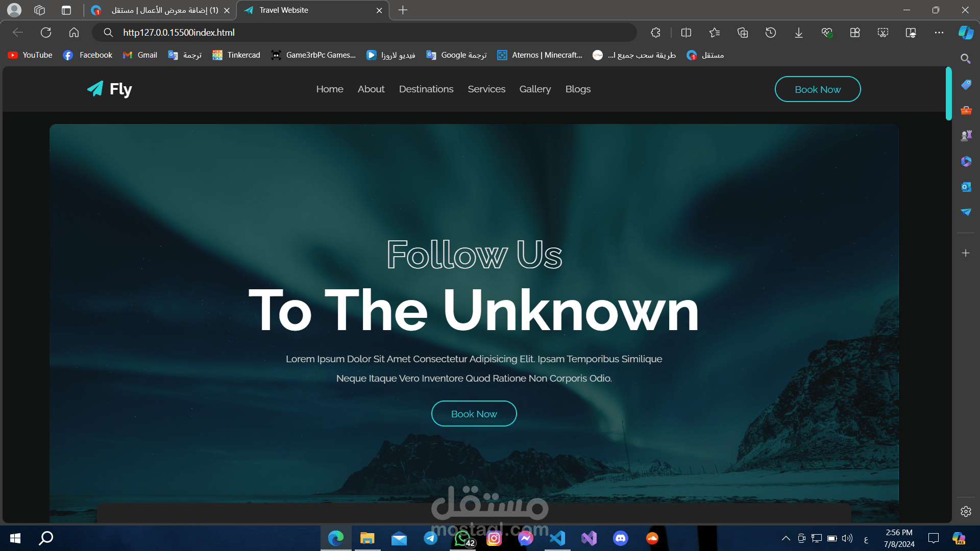Go to the browser home page

(x=74, y=33)
